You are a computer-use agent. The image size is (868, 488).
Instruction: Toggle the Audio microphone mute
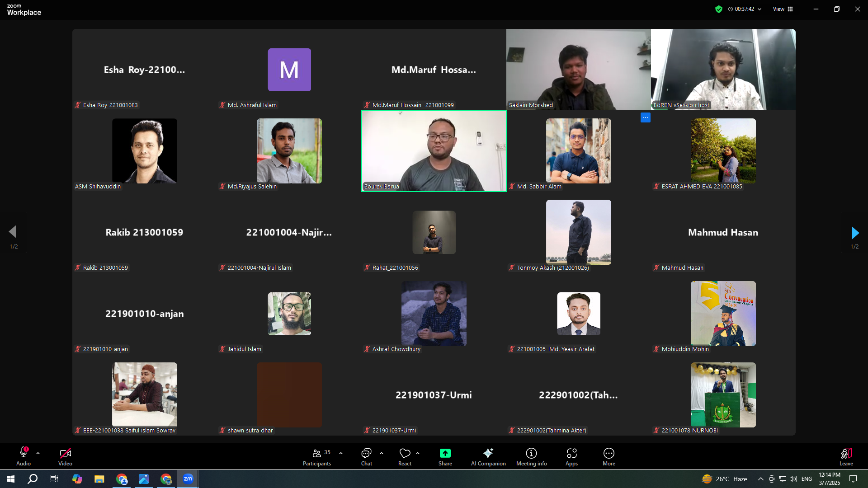pyautogui.click(x=24, y=453)
